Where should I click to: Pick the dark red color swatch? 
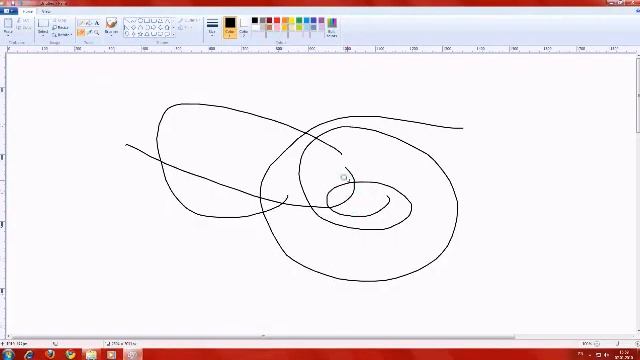coord(269,20)
